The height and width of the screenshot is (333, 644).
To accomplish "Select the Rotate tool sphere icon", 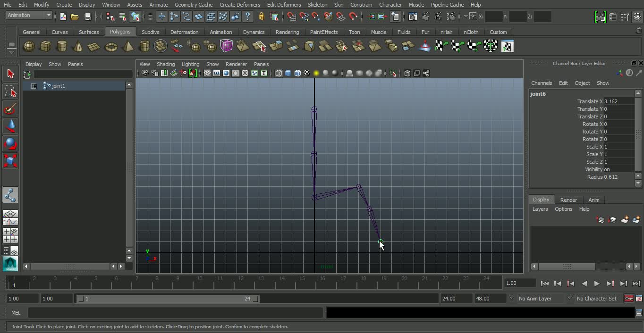I will [x=10, y=143].
